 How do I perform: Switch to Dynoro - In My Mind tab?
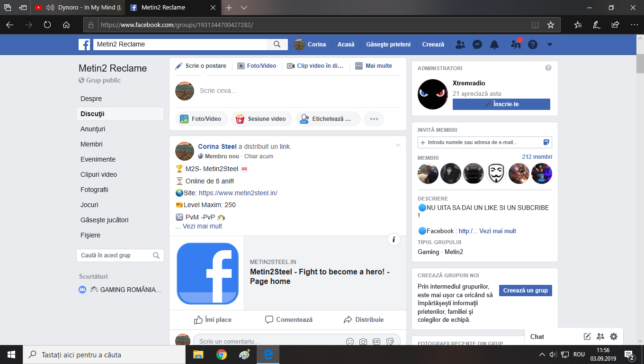[x=77, y=8]
